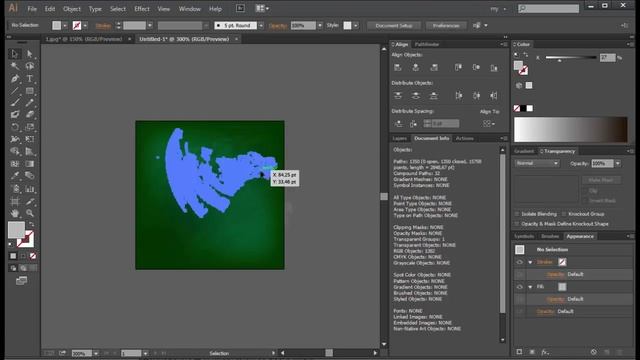Toggle Stroke row visibility eye in Appearance
This screenshot has width=640, height=360.
click(520, 262)
